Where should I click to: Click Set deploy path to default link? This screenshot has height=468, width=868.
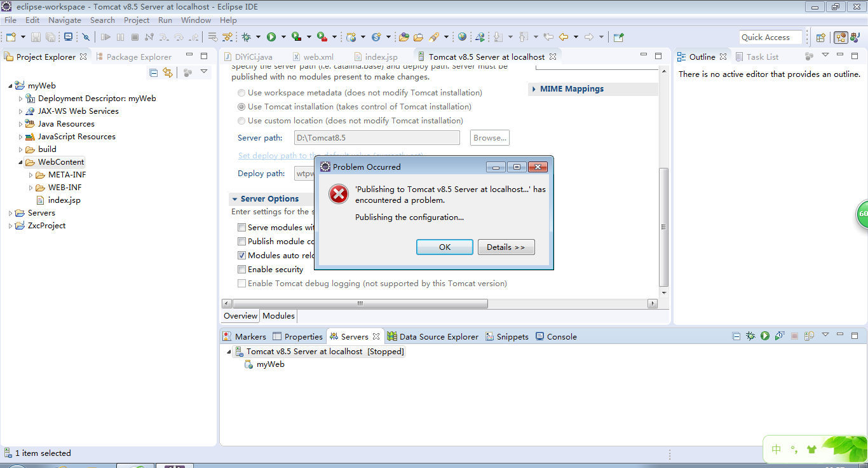[330, 155]
